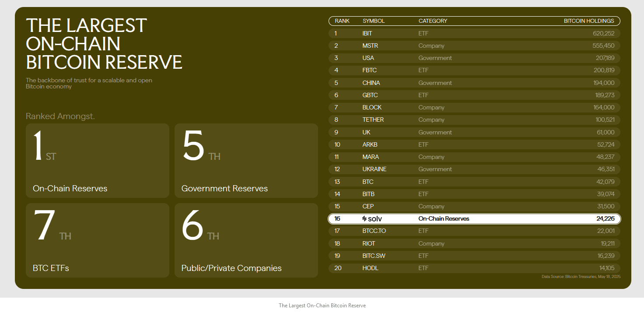Click the SYMBOL column header
This screenshot has height=313, width=644.
[374, 21]
